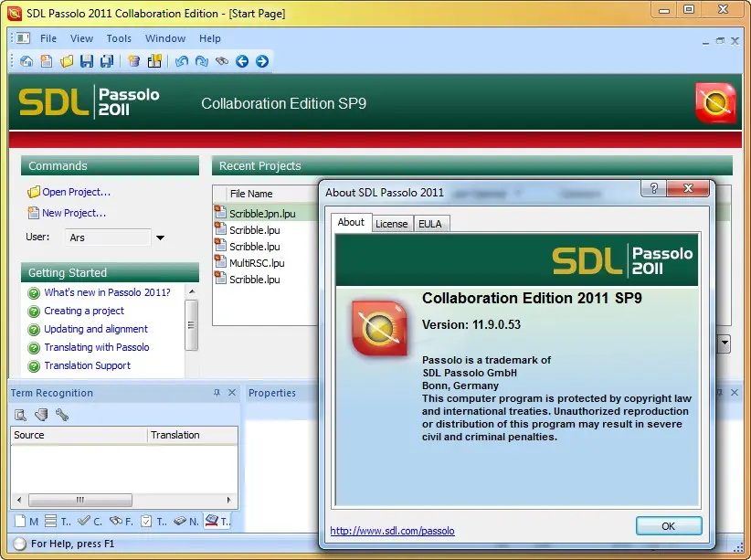Click the Passolo logo icon in header banner
This screenshot has width=751, height=560.
click(x=715, y=103)
